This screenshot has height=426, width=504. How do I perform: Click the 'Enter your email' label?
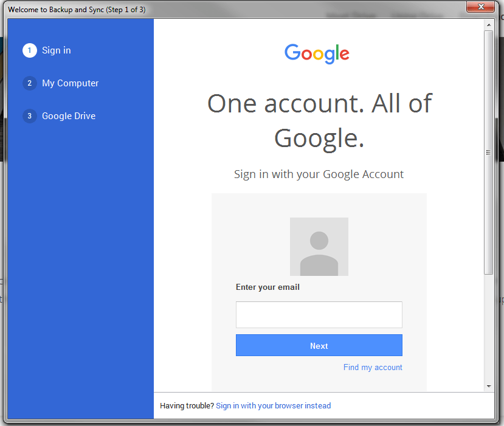click(x=268, y=287)
